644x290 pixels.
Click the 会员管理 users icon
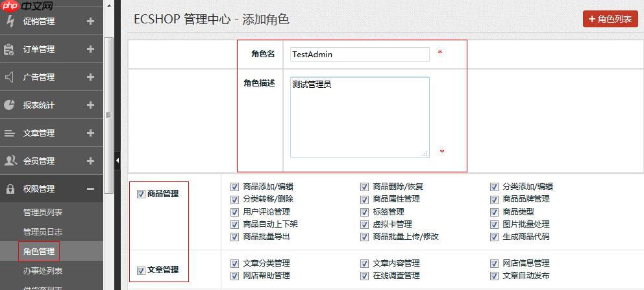coord(10,161)
